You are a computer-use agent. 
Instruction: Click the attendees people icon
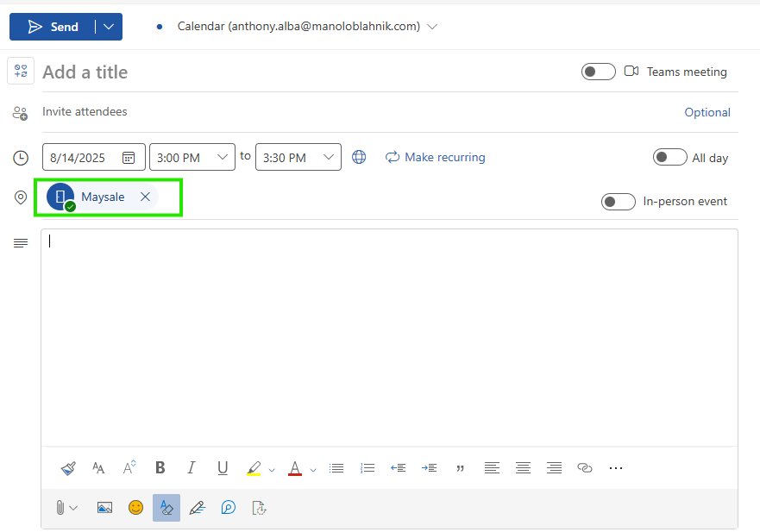coord(20,113)
